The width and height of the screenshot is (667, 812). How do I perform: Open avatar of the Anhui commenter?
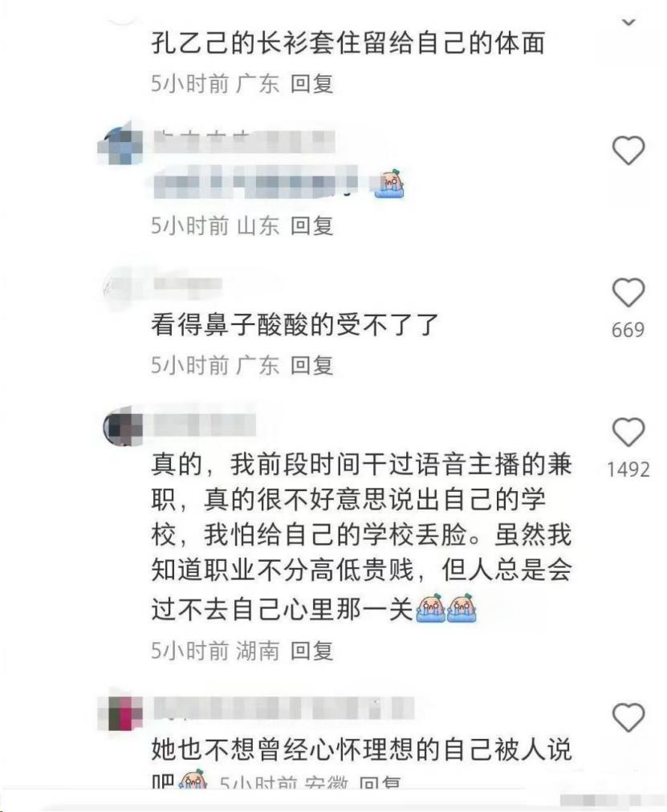(120, 711)
